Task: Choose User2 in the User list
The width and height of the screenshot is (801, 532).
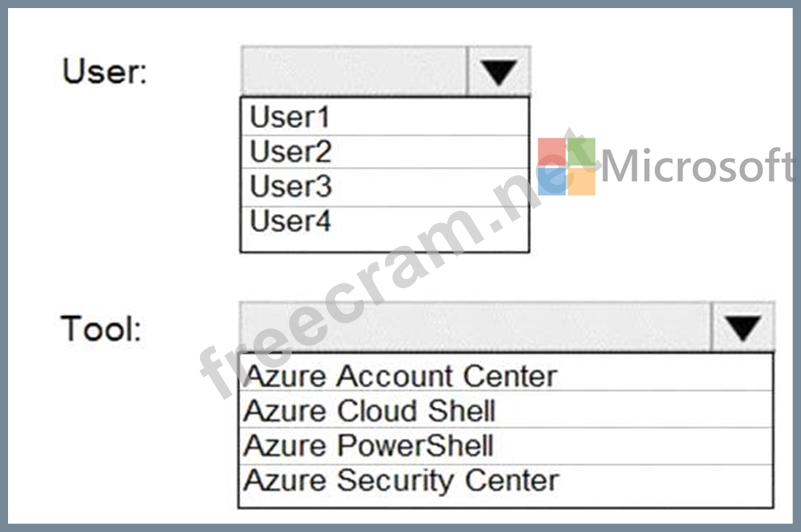Action: pyautogui.click(x=385, y=152)
